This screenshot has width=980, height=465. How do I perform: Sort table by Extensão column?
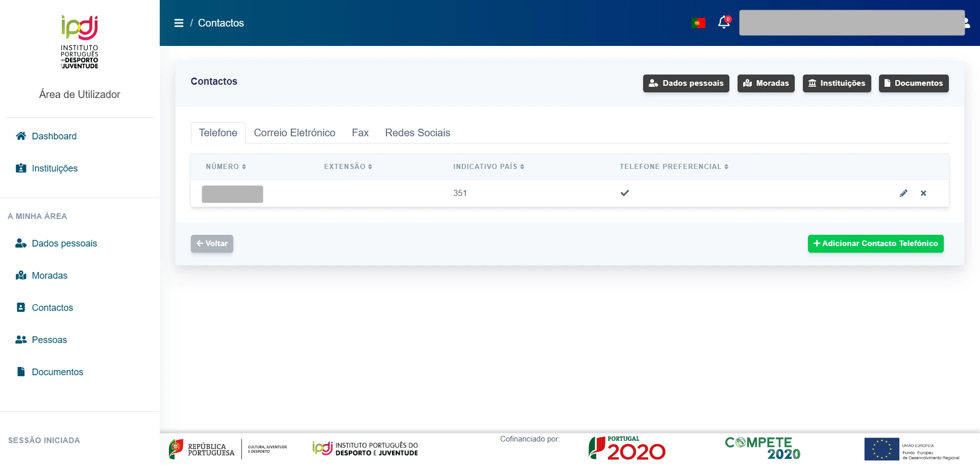tap(348, 166)
